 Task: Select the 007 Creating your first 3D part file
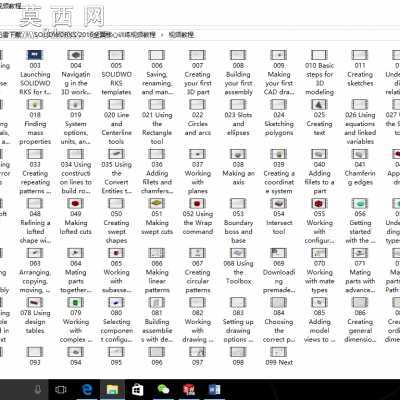pyautogui.click(x=197, y=73)
